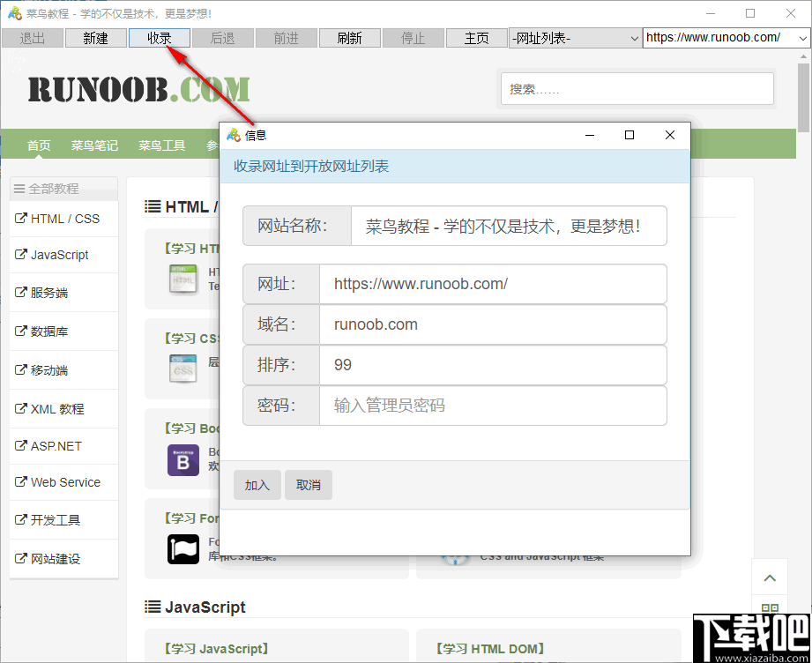The width and height of the screenshot is (812, 663).
Task: Click the 收录 toolbar button
Action: pyautogui.click(x=160, y=38)
